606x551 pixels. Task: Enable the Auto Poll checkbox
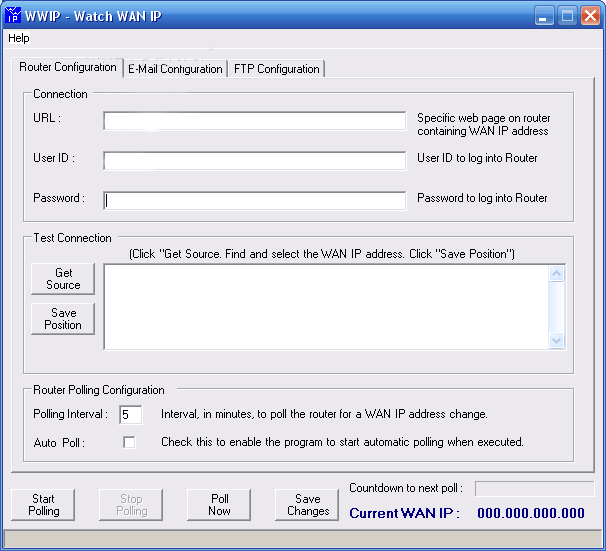[129, 442]
